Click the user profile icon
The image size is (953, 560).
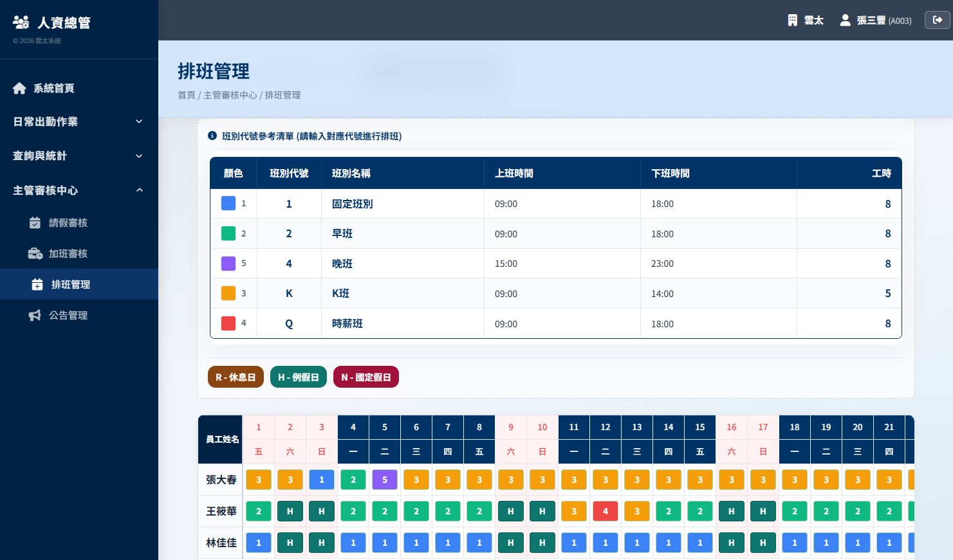[x=846, y=20]
